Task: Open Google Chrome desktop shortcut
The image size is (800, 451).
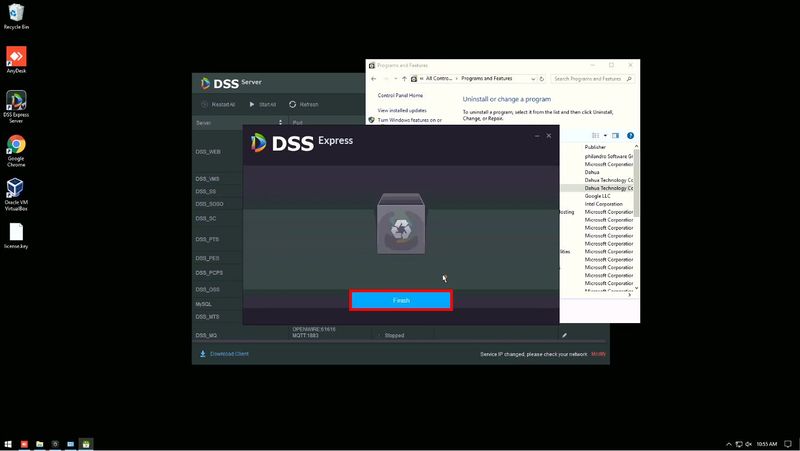Action: [16, 151]
